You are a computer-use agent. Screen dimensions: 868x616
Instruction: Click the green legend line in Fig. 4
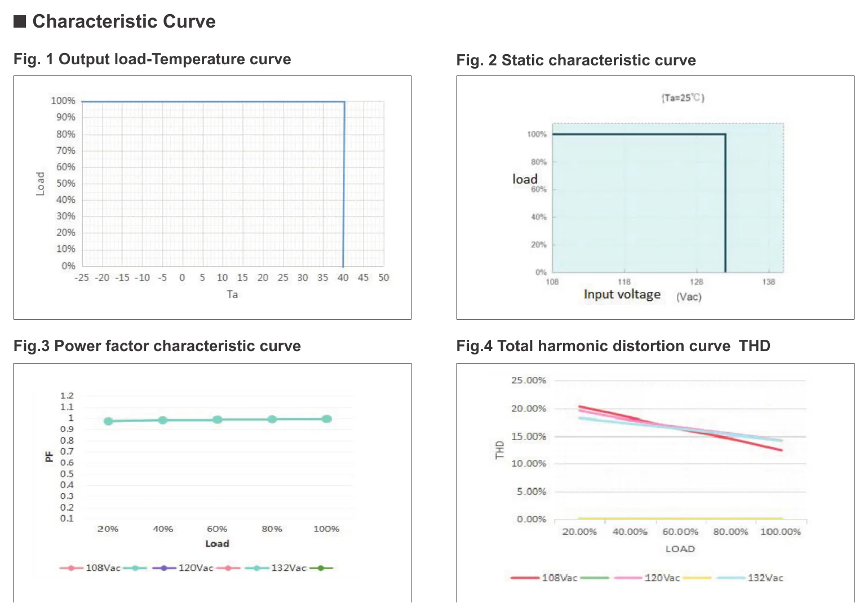594,578
